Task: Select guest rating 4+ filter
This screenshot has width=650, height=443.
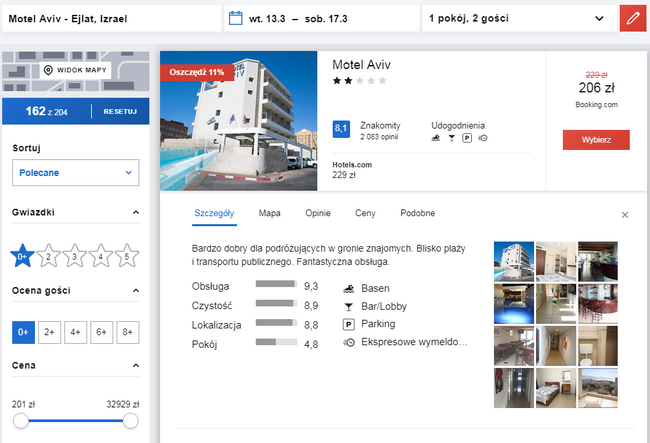Action: [x=75, y=332]
